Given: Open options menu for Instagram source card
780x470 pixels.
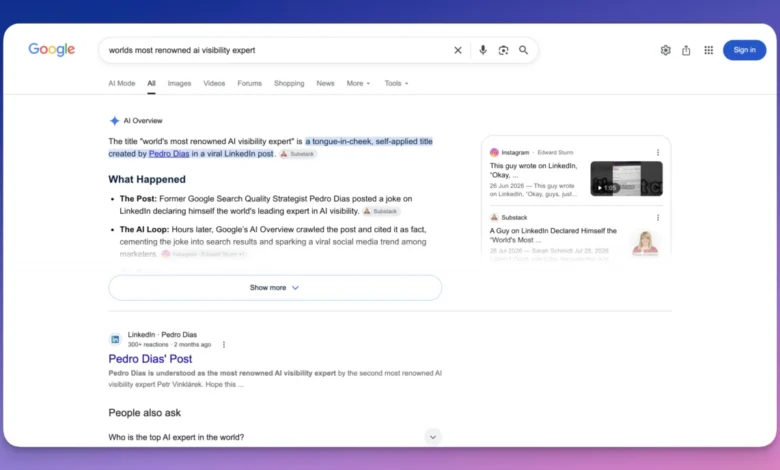Looking at the screenshot, I should (658, 153).
